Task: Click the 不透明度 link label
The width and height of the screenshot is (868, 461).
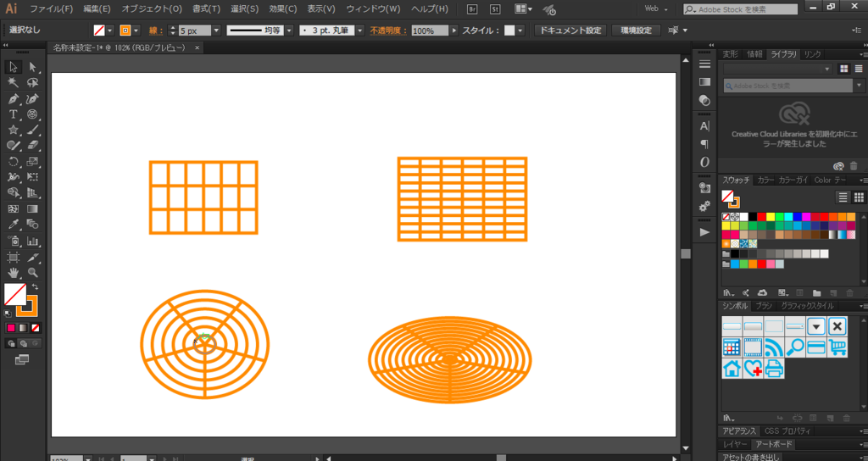Action: pyautogui.click(x=388, y=31)
